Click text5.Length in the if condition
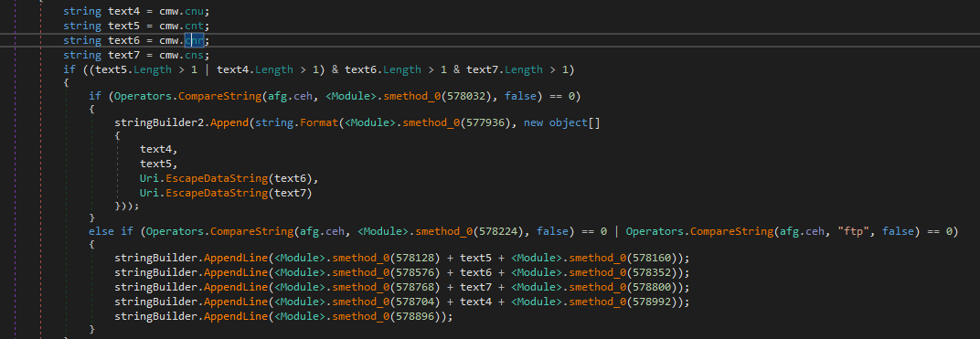 (133, 69)
